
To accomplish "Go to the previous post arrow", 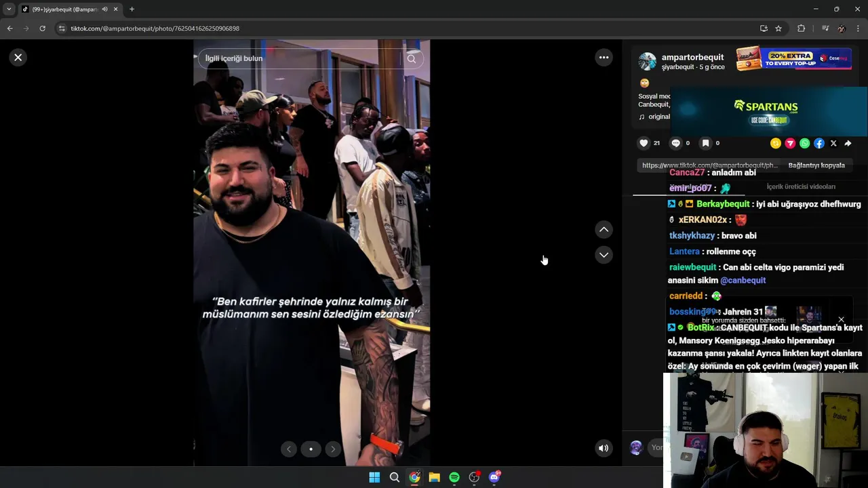I will 604,230.
